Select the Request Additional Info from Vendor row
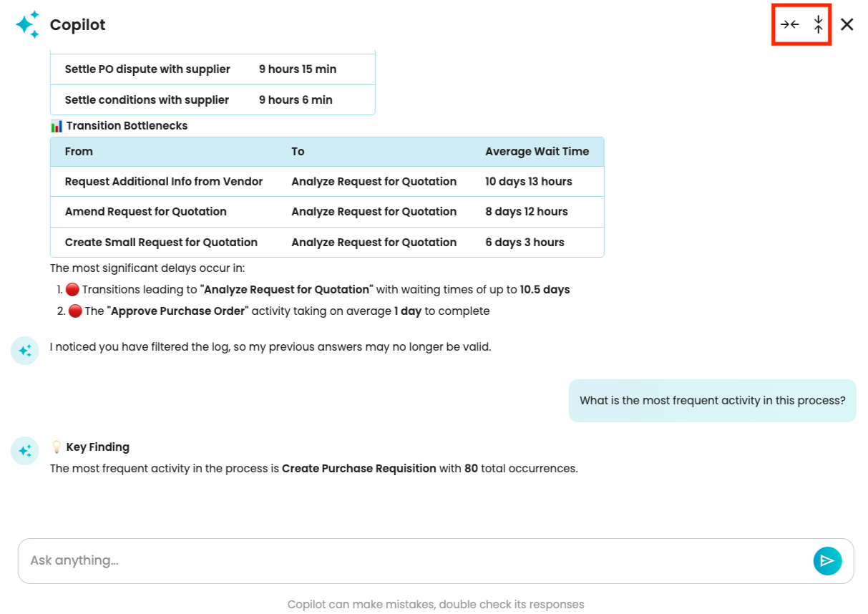 pyautogui.click(x=164, y=182)
